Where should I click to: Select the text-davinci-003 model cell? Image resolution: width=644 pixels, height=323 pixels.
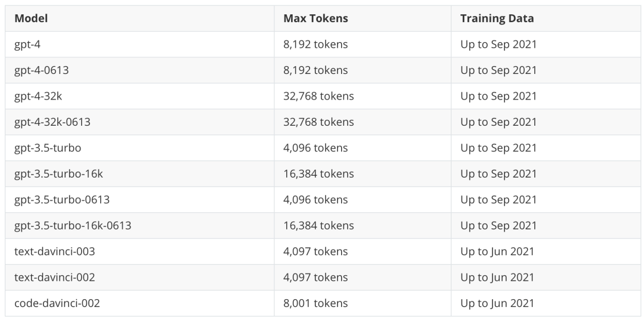coord(54,251)
